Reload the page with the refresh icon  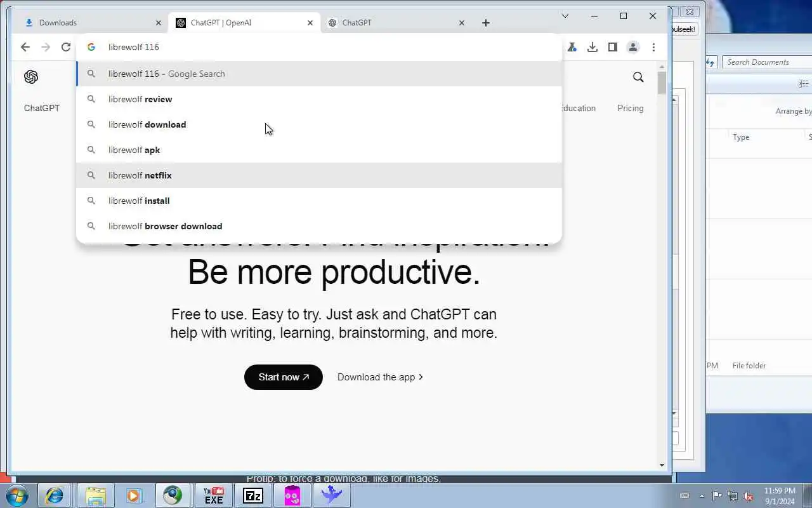(x=65, y=47)
